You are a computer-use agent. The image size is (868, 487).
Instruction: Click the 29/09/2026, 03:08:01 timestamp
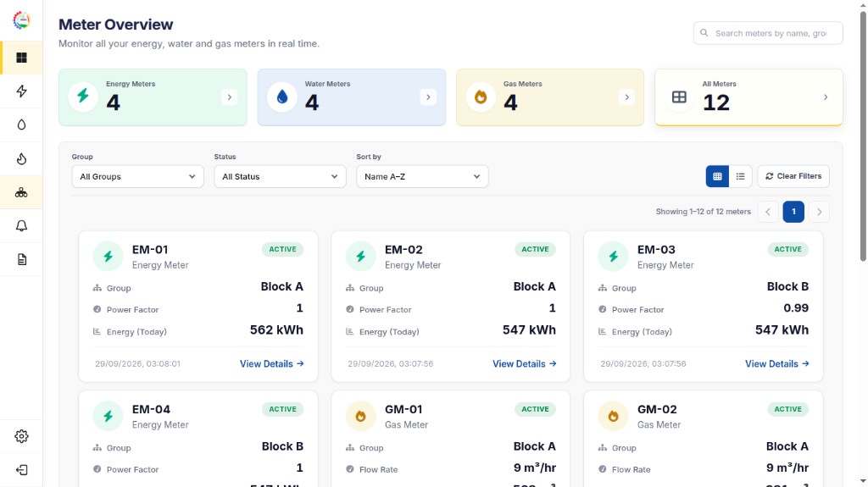coord(137,363)
